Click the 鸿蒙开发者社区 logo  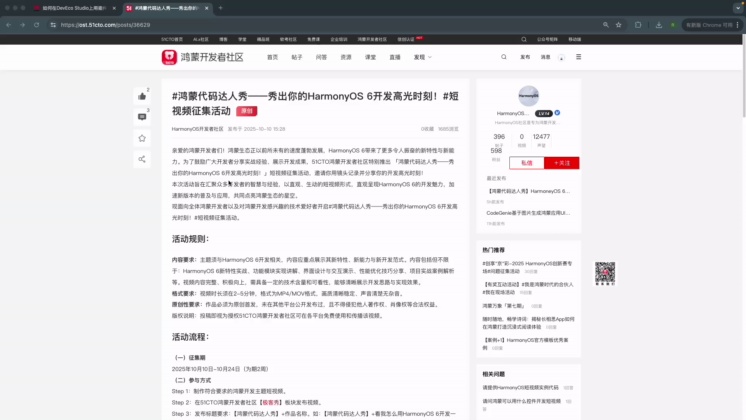203,57
